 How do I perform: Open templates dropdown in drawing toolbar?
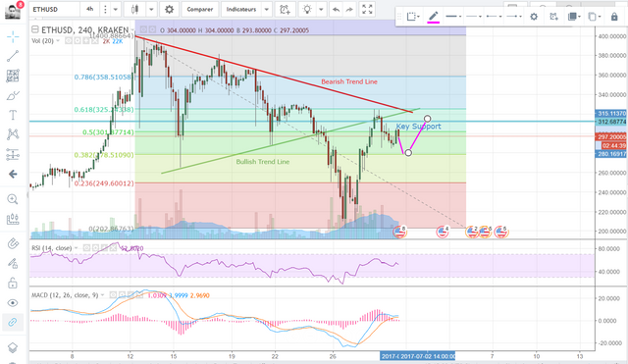(x=413, y=17)
